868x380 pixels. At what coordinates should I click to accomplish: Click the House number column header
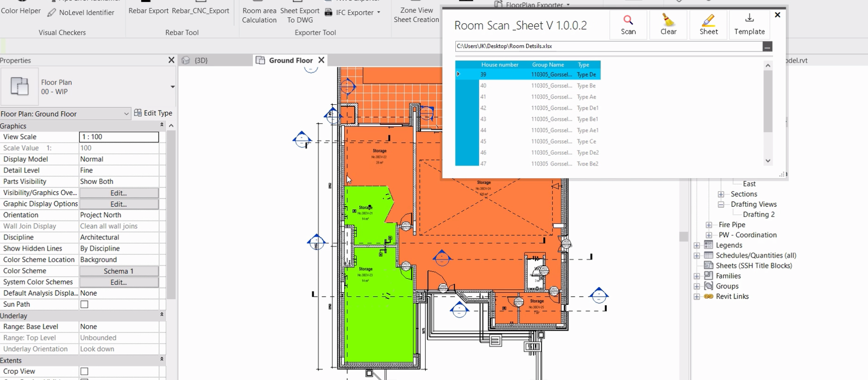click(500, 65)
